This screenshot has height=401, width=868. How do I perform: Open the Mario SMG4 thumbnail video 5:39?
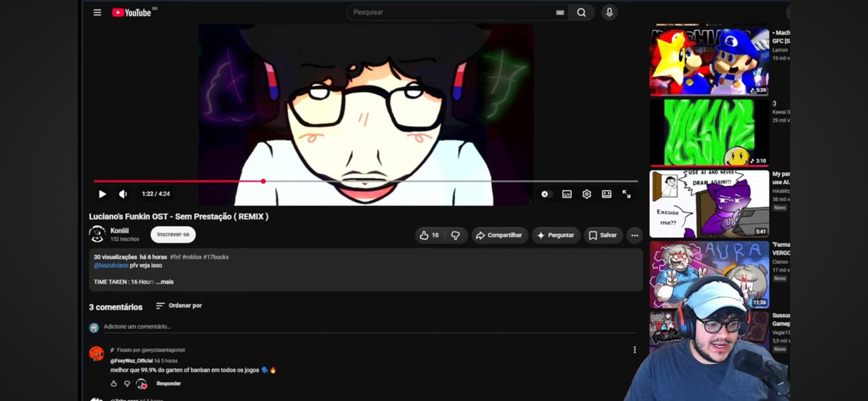[x=709, y=61]
